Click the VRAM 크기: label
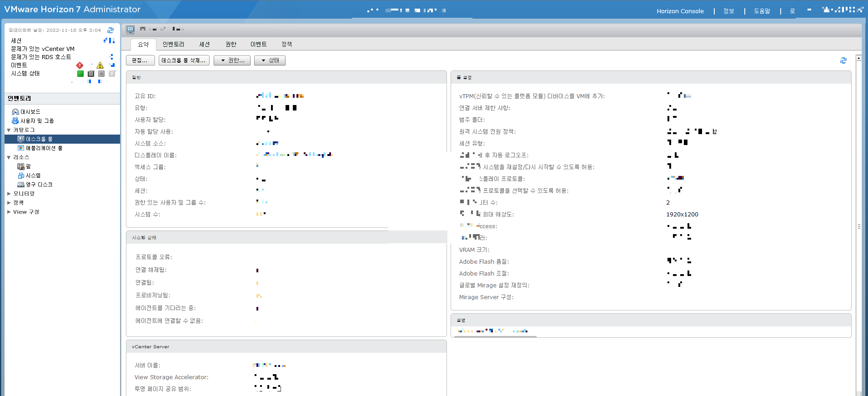 [x=474, y=250]
